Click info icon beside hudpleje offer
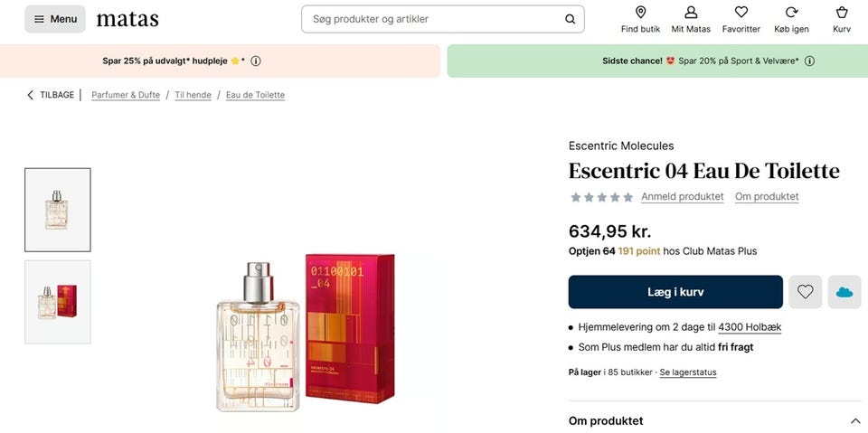The height and width of the screenshot is (433, 868). (x=256, y=61)
